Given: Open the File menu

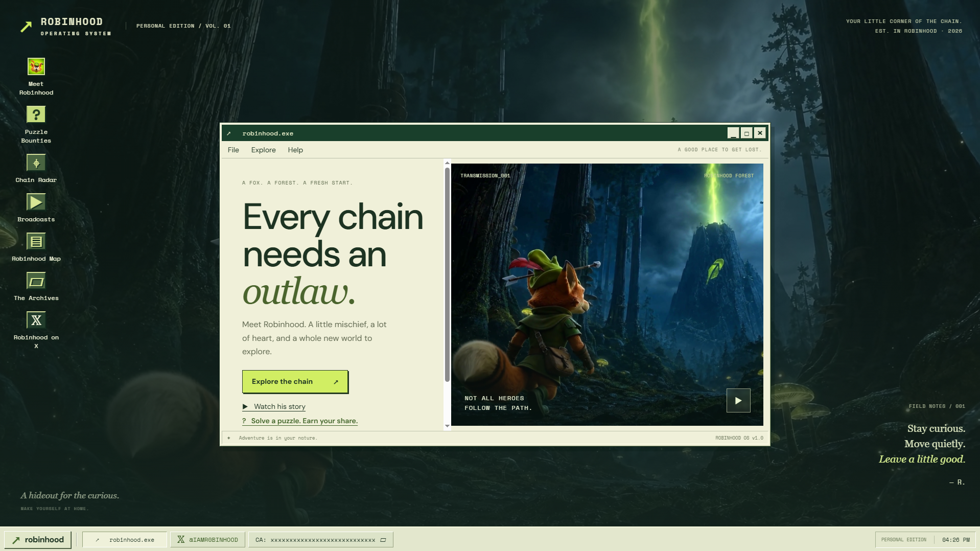Looking at the screenshot, I should pyautogui.click(x=234, y=150).
